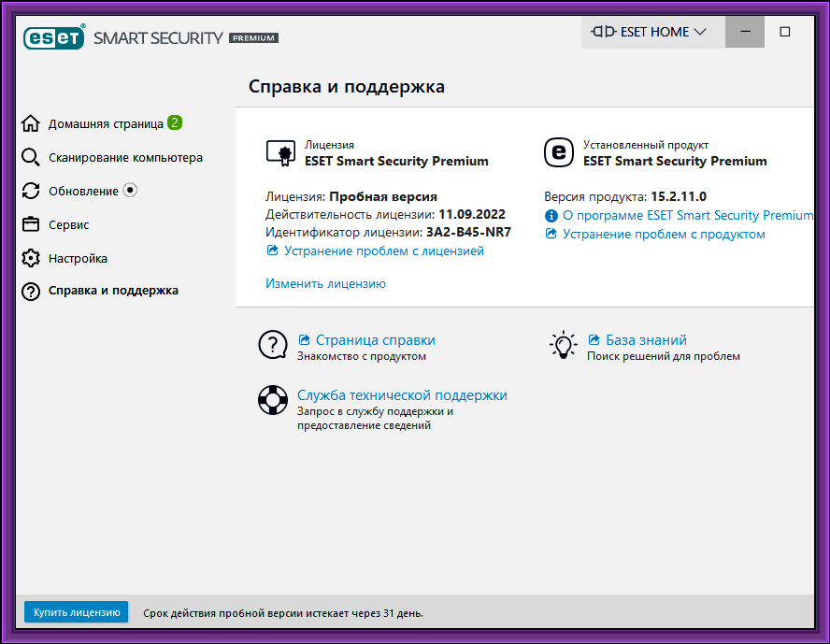
Task: Click the external link icon beside Устранение проблем с продуктом
Action: [551, 234]
